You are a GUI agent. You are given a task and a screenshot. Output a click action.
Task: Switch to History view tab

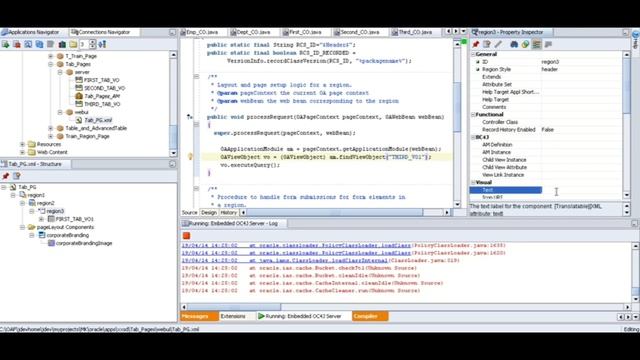[229, 213]
